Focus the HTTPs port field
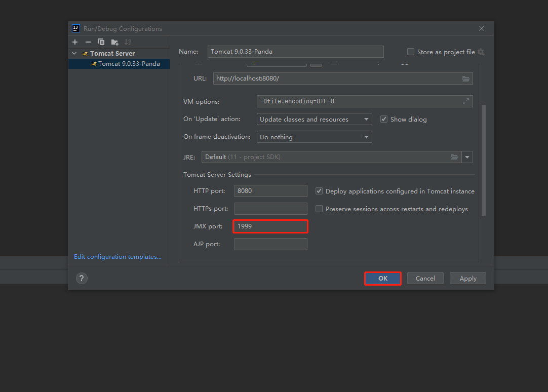 pos(271,209)
